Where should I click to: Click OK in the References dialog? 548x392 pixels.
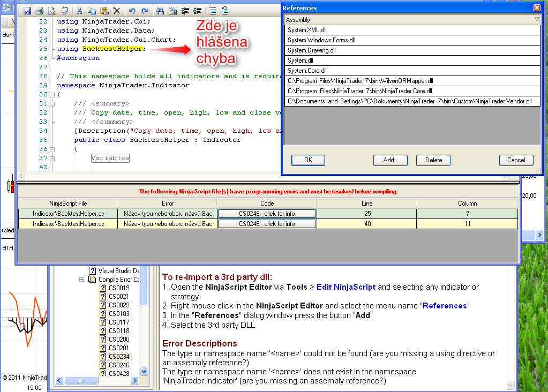(x=308, y=160)
